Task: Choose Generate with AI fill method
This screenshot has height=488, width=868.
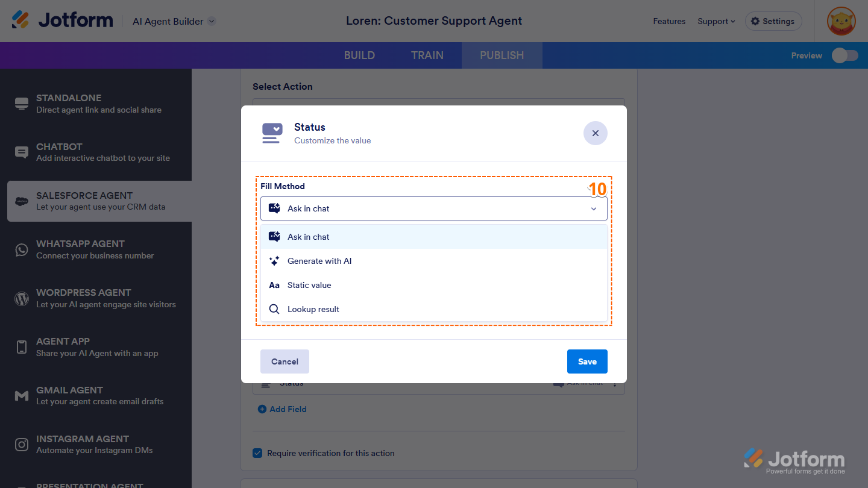Action: tap(319, 260)
